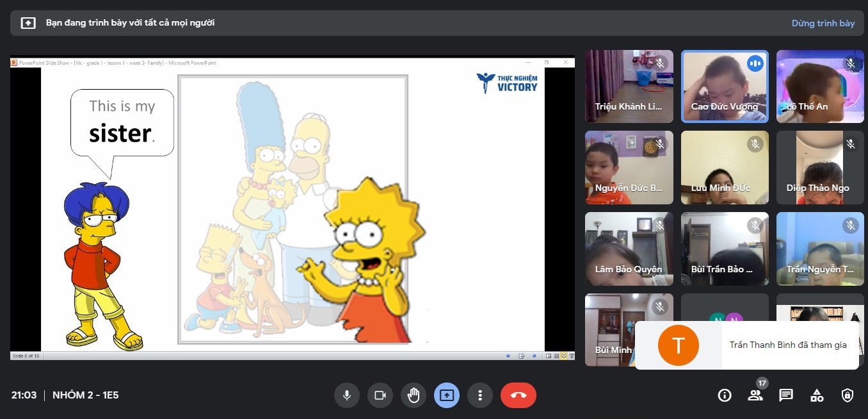Open slide show pointer options menu
Screen dimensions: 868x419
(x=521, y=356)
